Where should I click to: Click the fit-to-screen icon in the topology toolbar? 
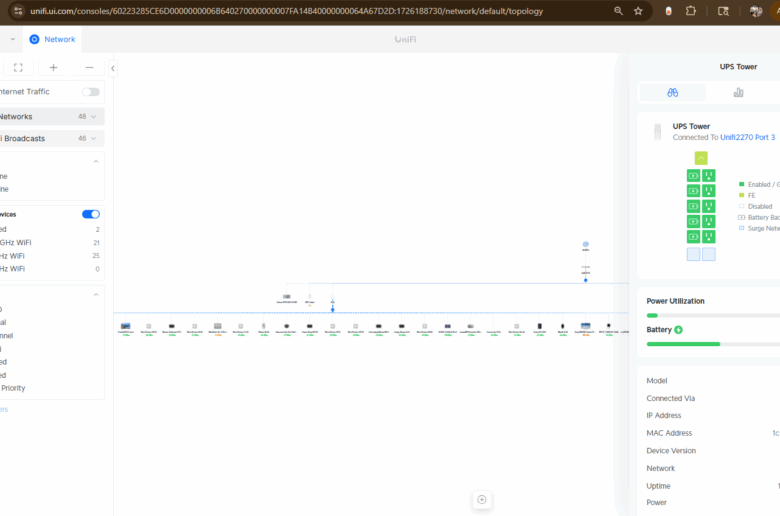[x=18, y=68]
